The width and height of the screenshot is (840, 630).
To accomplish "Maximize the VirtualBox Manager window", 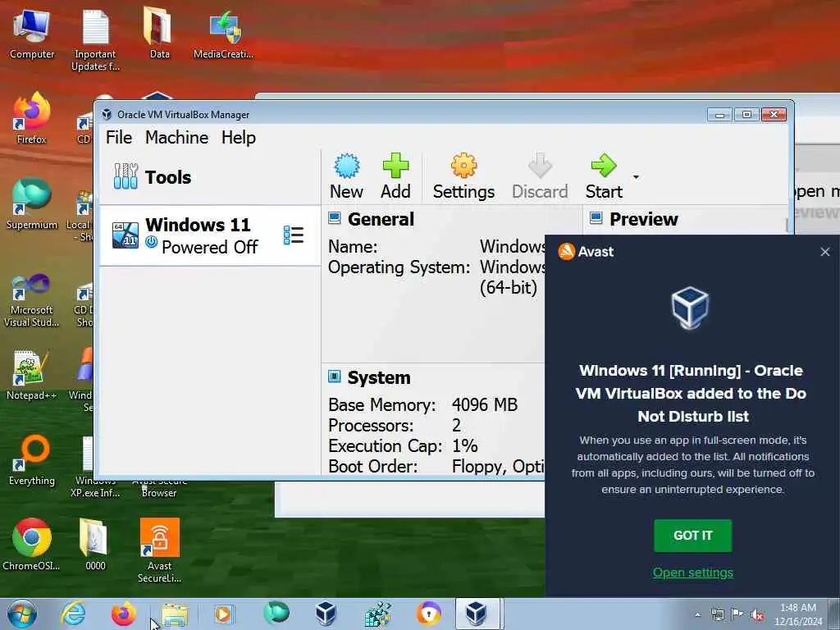I will [x=746, y=115].
